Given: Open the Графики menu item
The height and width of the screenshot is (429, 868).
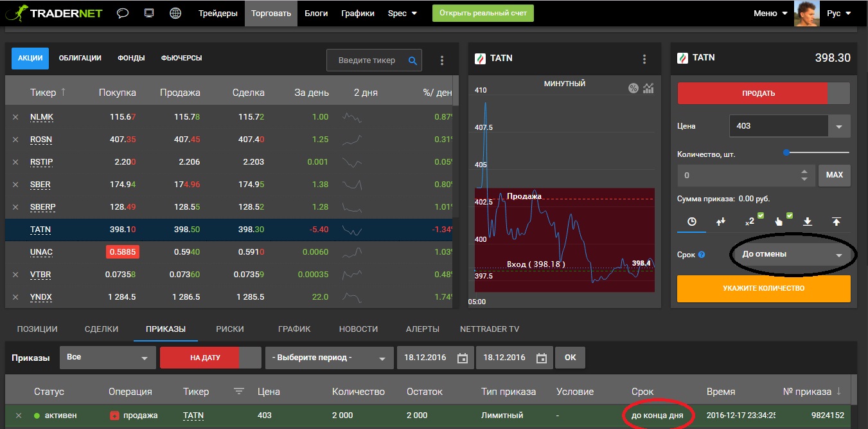Looking at the screenshot, I should pos(358,13).
